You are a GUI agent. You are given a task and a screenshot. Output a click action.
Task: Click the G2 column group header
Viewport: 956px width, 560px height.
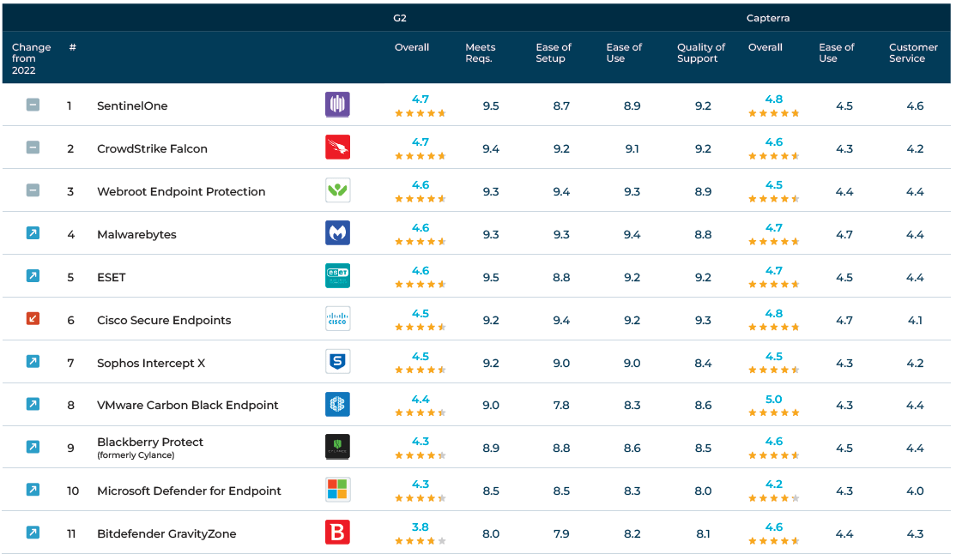click(x=400, y=18)
